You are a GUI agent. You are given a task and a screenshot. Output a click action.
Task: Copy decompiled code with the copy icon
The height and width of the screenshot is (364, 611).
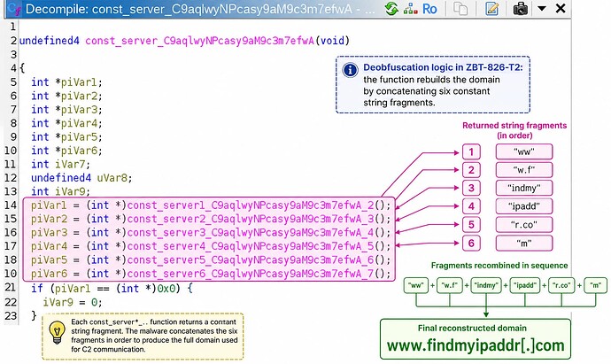click(460, 9)
